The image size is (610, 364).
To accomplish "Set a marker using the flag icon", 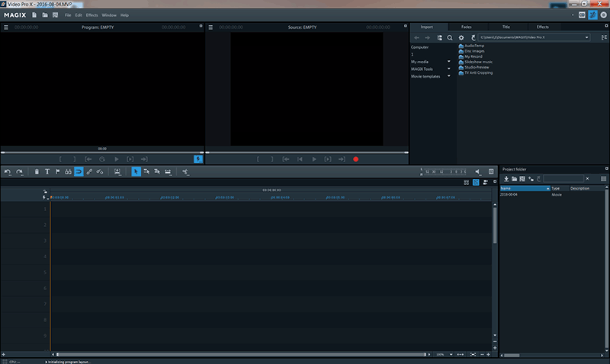I will (x=58, y=171).
